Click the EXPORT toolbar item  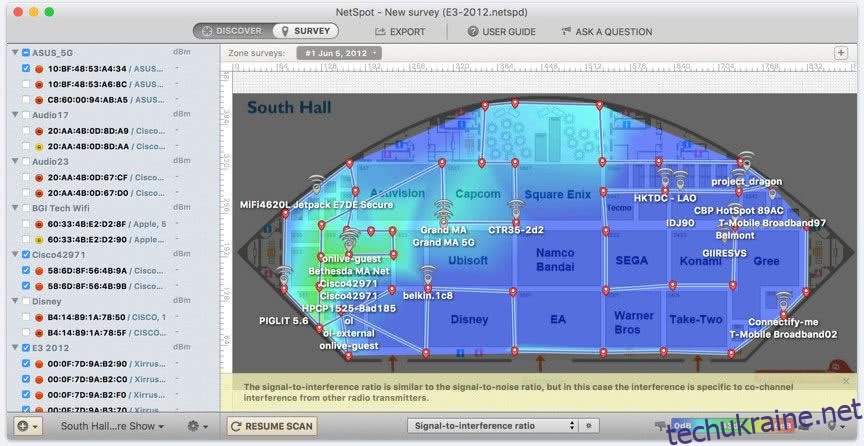click(x=400, y=31)
